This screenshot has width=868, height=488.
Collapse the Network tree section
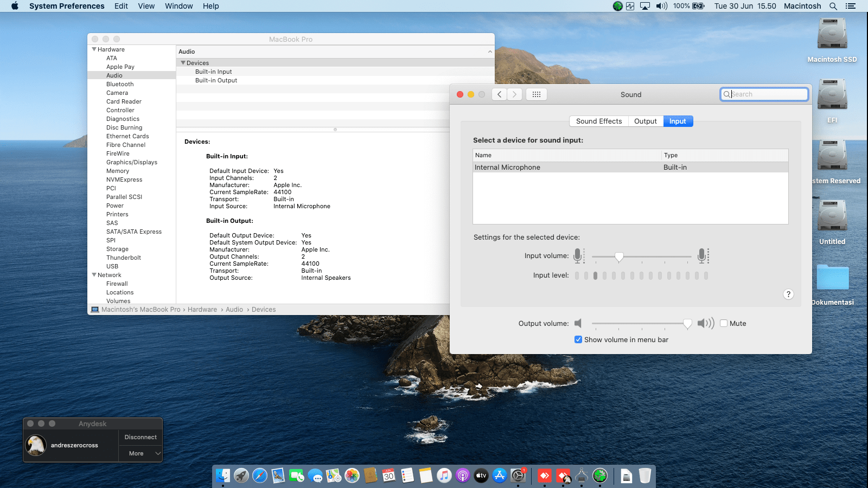point(94,275)
